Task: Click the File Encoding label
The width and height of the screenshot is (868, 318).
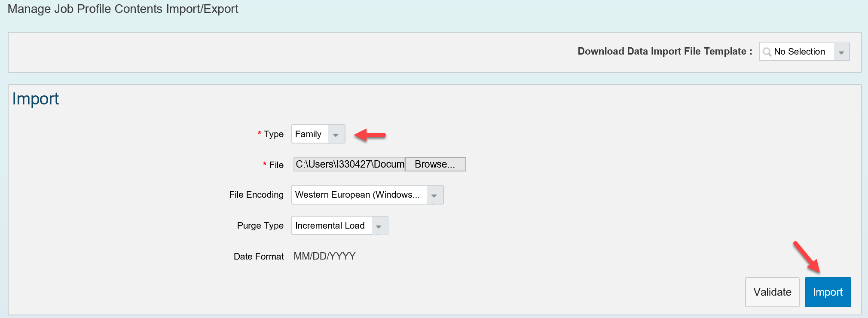Action: pyautogui.click(x=256, y=195)
